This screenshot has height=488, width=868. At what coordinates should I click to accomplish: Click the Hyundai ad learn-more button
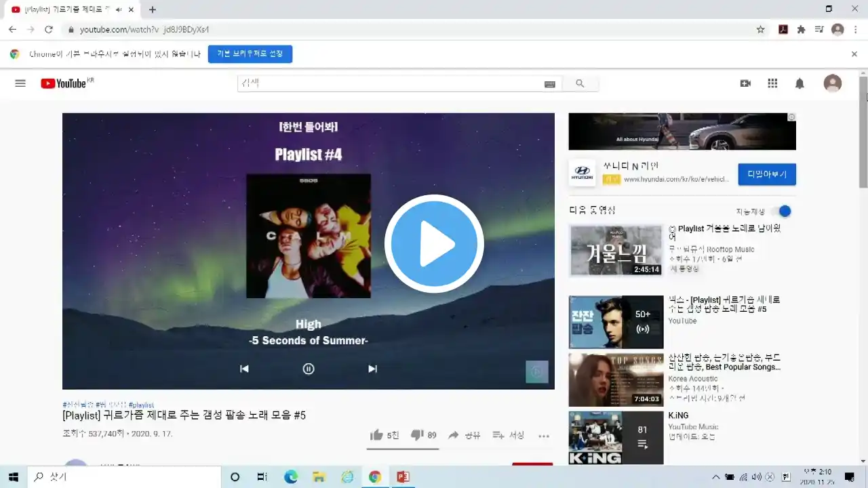[x=767, y=174]
